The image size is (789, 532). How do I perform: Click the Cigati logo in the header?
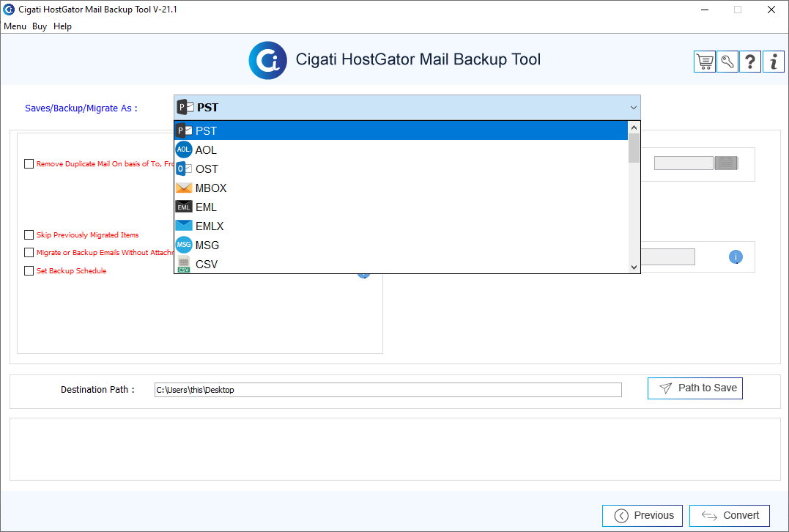point(267,60)
